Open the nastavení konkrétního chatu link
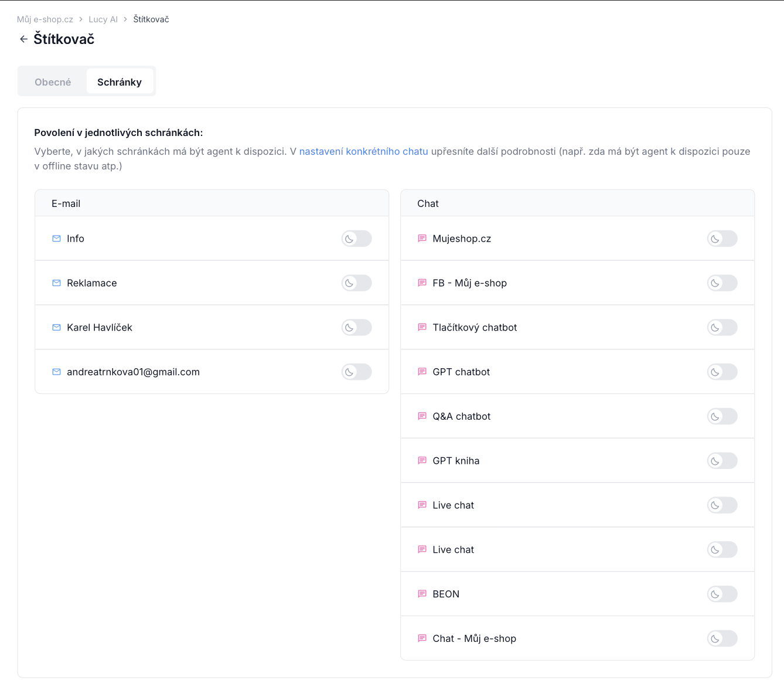The image size is (784, 690). click(364, 151)
